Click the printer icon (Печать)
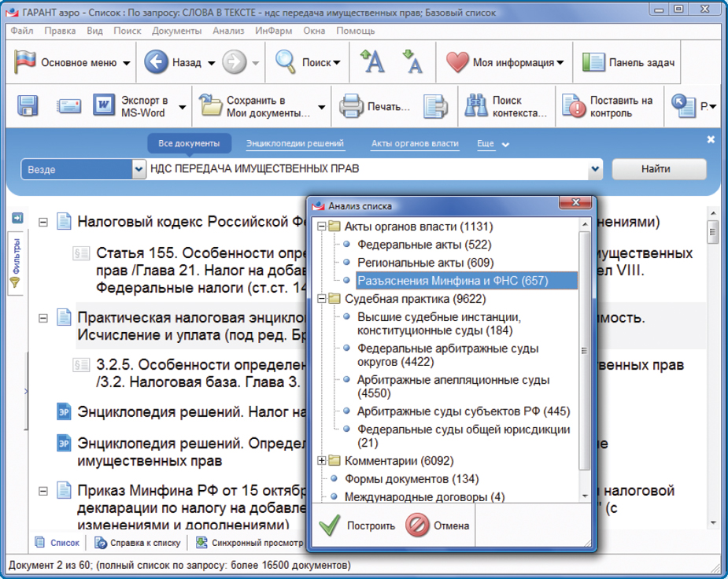This screenshot has width=728, height=579. pos(350,106)
